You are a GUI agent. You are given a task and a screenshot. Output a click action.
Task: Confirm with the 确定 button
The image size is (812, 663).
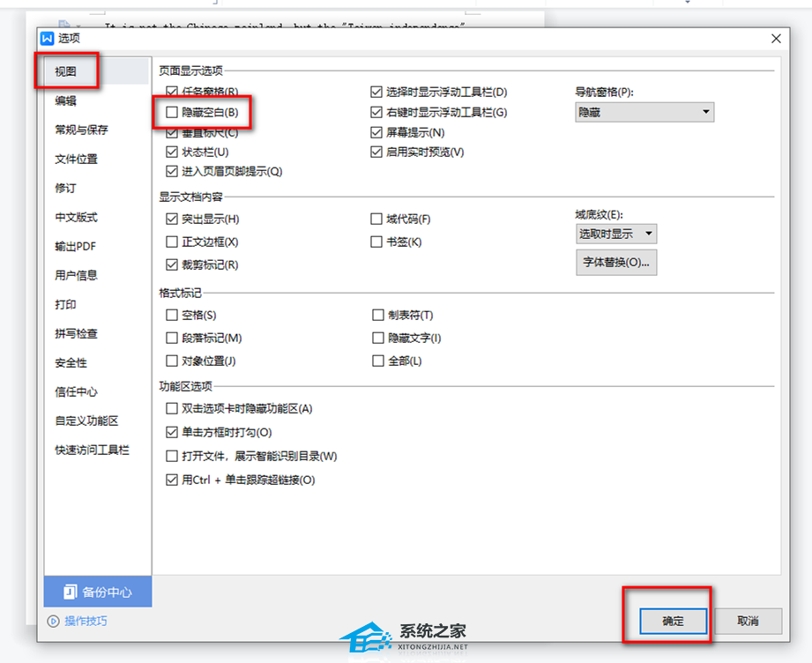[674, 621]
